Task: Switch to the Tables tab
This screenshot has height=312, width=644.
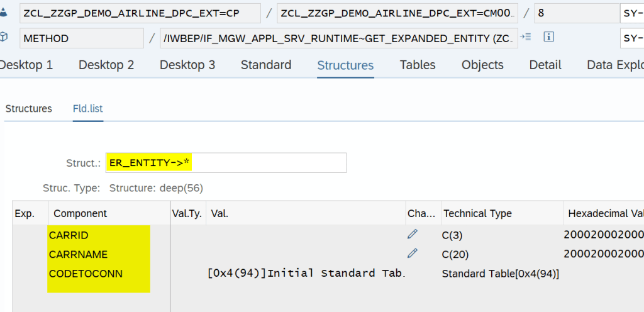Action: pyautogui.click(x=418, y=65)
